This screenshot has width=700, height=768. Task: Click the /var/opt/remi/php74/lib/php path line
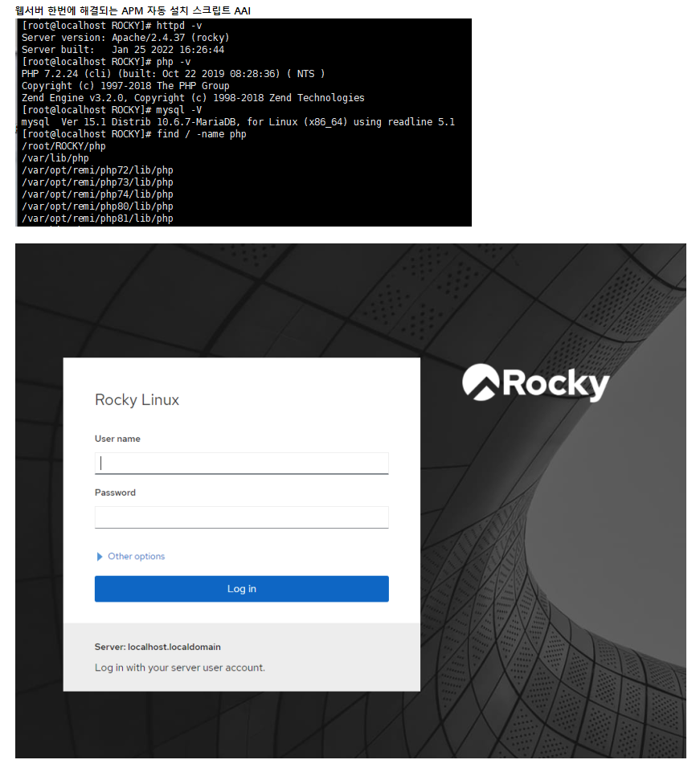(97, 194)
